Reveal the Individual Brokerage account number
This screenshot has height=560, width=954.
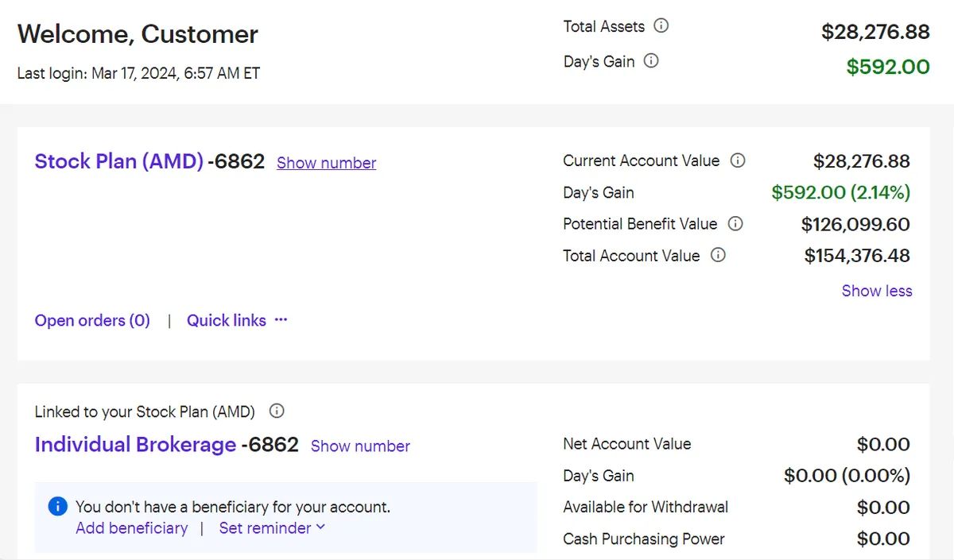tap(360, 446)
